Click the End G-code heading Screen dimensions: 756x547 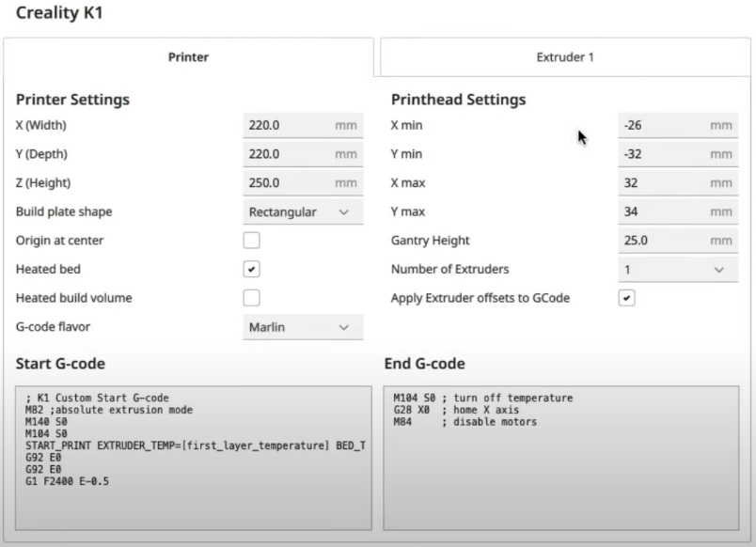tap(425, 364)
